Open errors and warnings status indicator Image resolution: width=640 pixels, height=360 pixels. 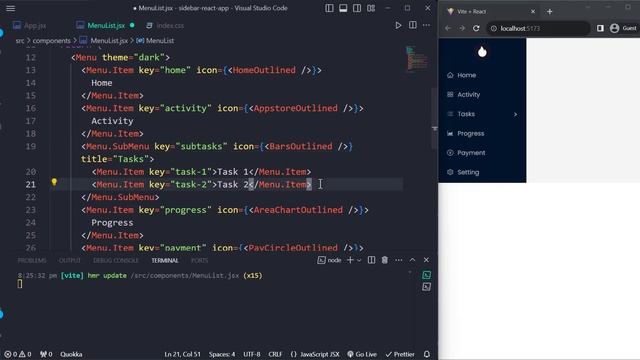[18, 354]
